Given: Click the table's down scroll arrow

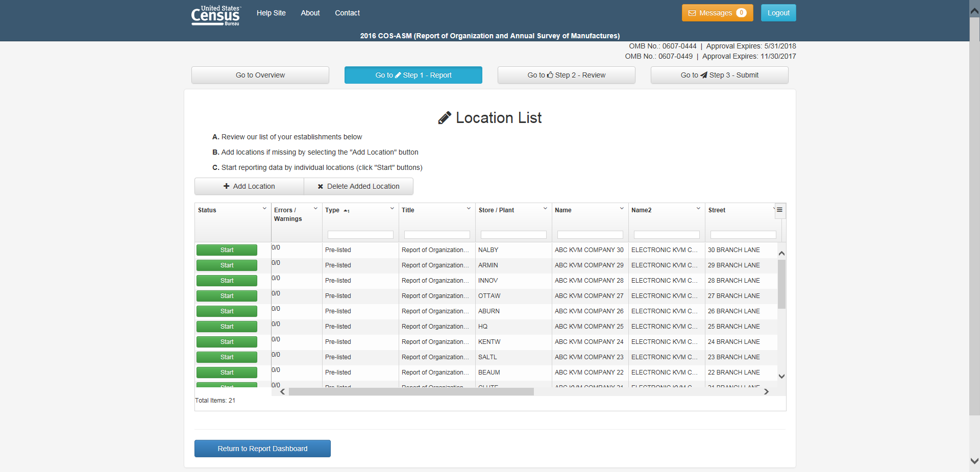Looking at the screenshot, I should point(781,376).
